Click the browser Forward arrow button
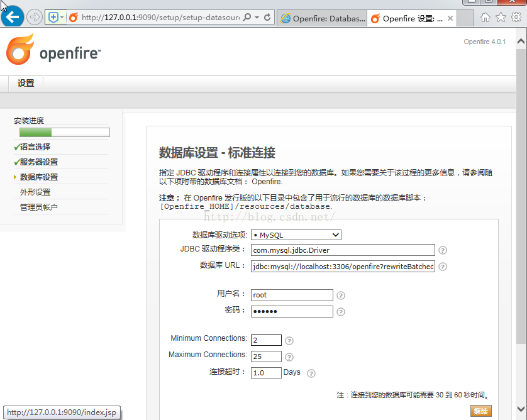Image resolution: width=527 pixels, height=420 pixels. pyautogui.click(x=35, y=17)
